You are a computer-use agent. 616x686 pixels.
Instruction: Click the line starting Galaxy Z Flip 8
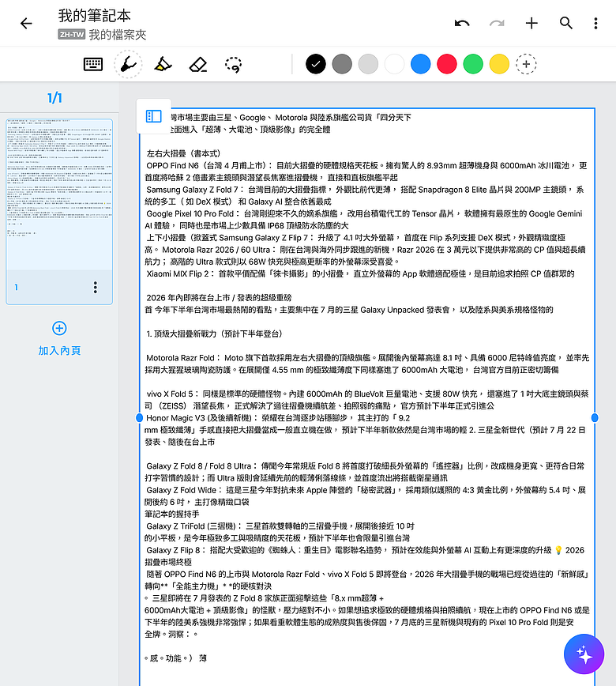pos(365,550)
